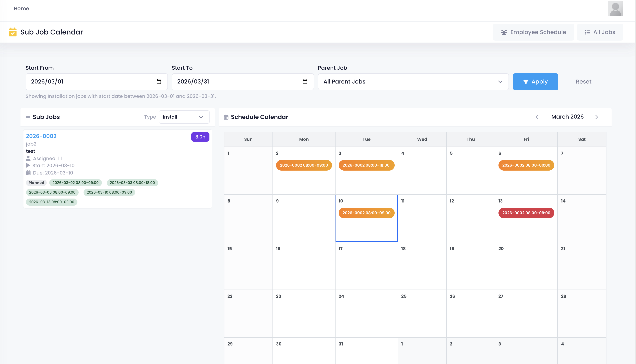
Task: Click the Schedule Calendar header icon
Action: coord(226,117)
